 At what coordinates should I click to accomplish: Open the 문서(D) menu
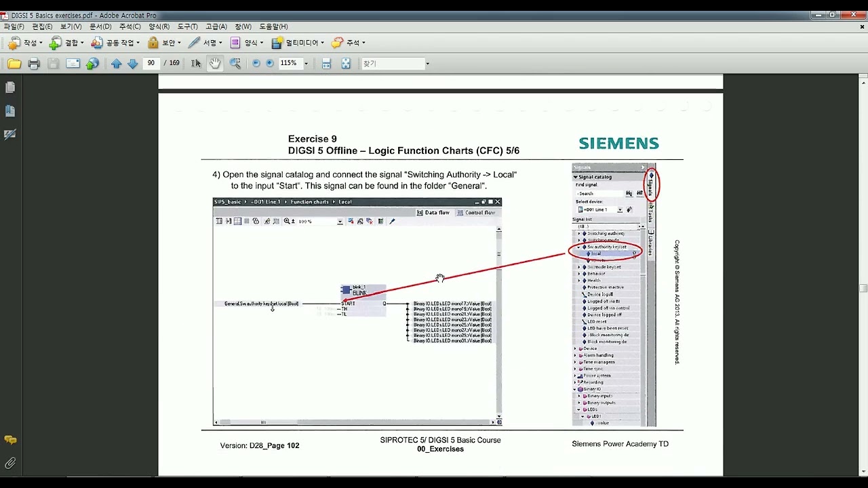[100, 26]
